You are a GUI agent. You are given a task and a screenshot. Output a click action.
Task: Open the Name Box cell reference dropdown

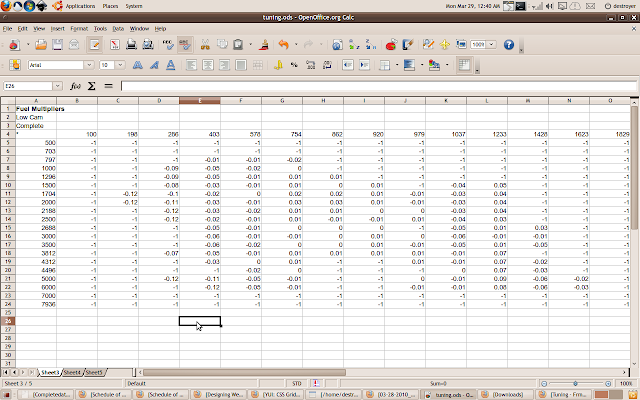[x=58, y=86]
